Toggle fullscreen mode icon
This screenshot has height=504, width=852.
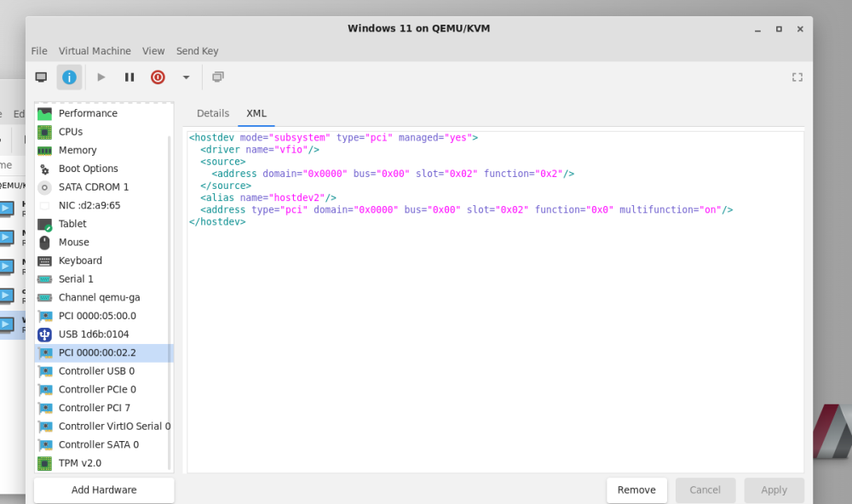(797, 77)
